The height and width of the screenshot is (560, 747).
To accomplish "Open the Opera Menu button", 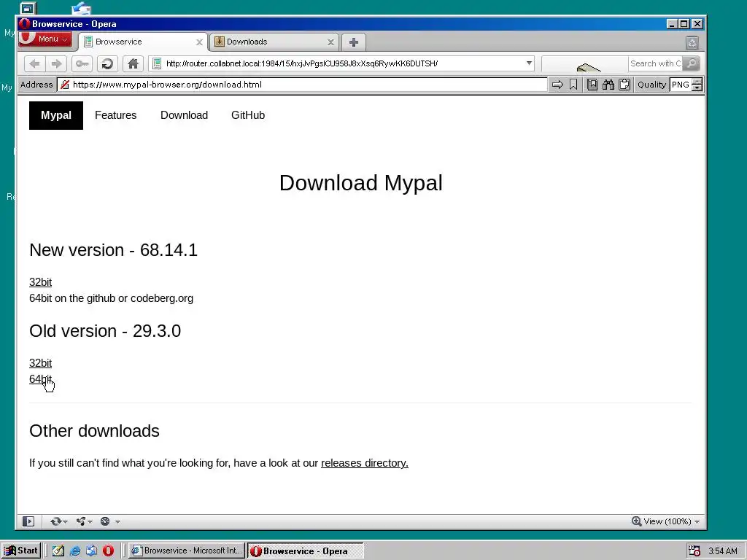I will coord(45,39).
